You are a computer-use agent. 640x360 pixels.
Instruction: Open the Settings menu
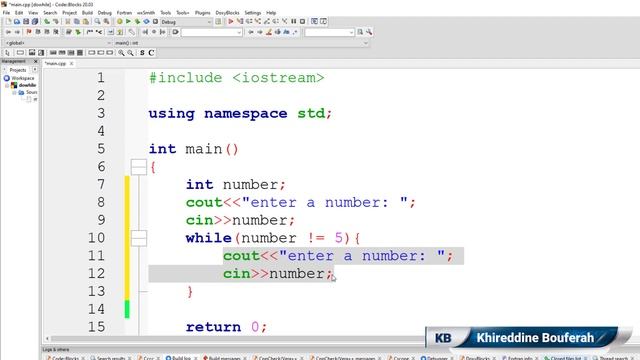tap(253, 13)
